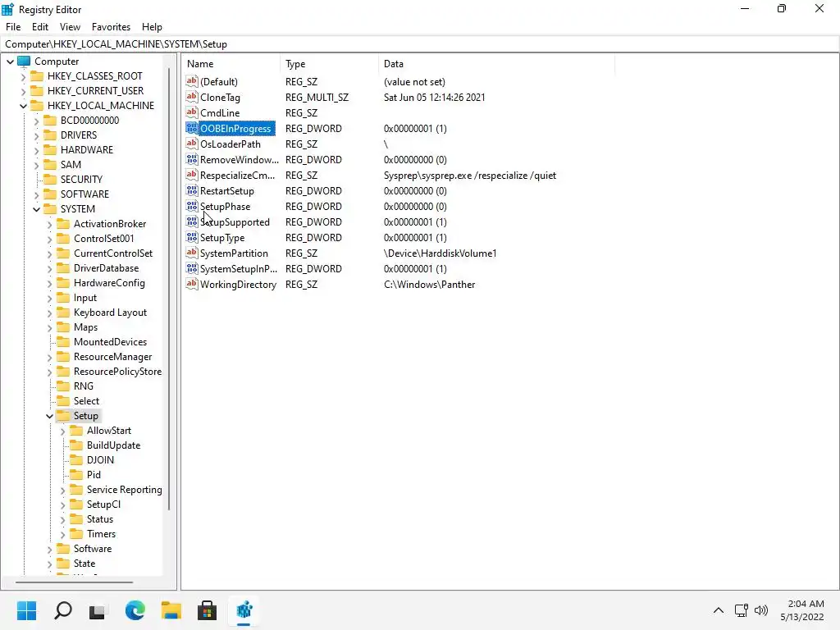Viewport: 840px width, 630px height.
Task: Select the SetupSupported value name
Action: point(235,221)
